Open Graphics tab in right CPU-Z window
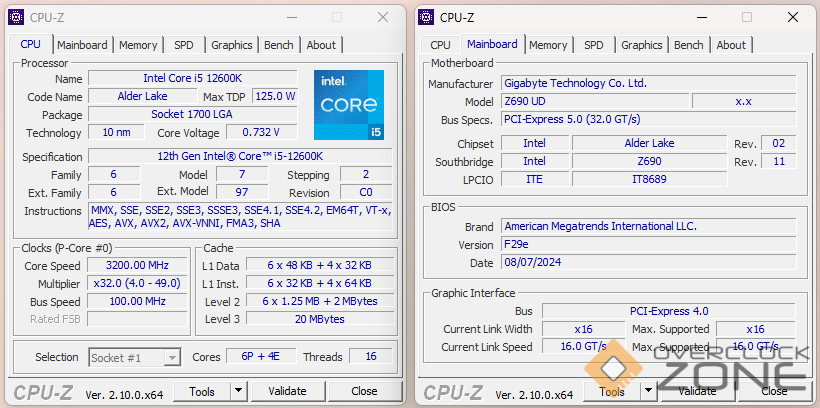Image resolution: width=820 pixels, height=408 pixels. [642, 45]
